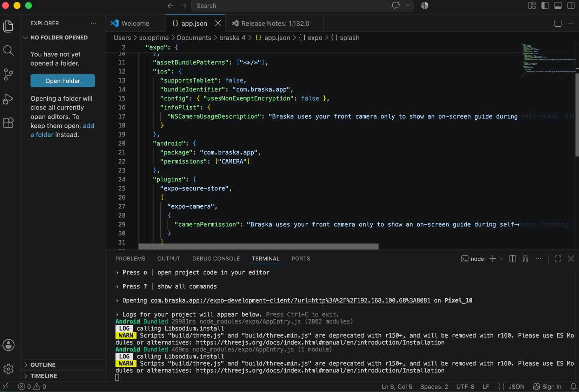Collapse the NO FOLDER OPENED section
Viewport: 579px width, 392px height.
click(x=59, y=38)
